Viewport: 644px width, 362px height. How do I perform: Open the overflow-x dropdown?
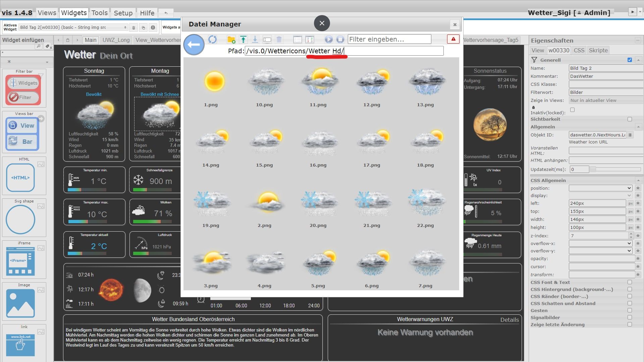coord(600,243)
